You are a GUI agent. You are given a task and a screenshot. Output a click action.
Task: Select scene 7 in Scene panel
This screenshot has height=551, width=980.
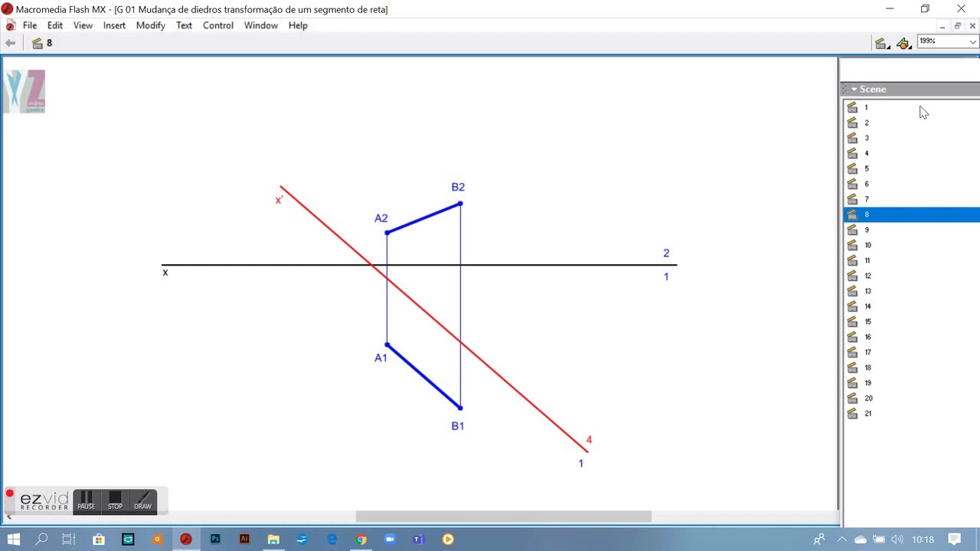point(911,200)
